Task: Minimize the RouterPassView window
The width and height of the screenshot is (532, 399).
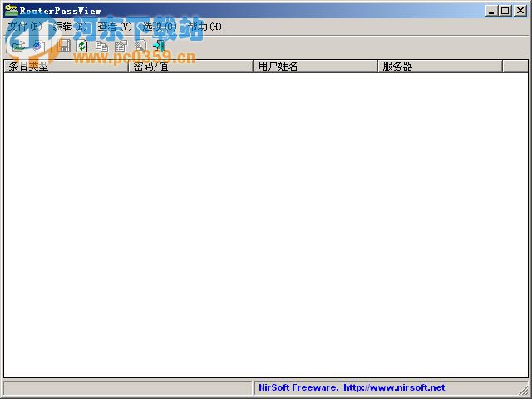Action: (x=491, y=11)
